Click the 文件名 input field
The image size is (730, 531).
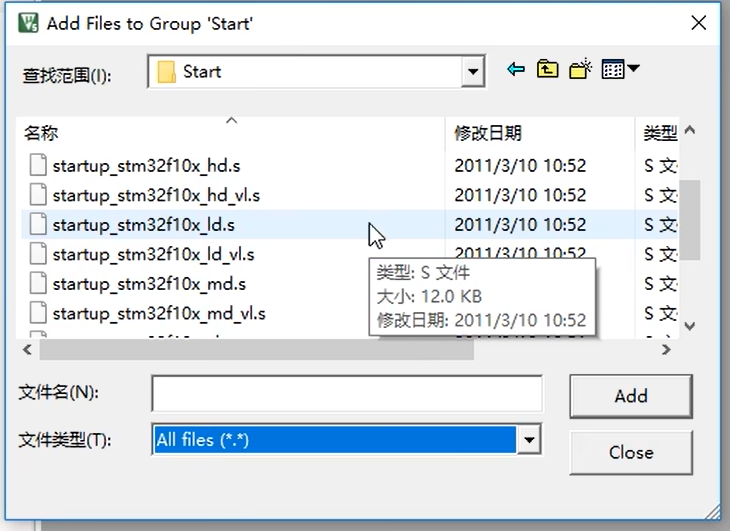coord(347,394)
